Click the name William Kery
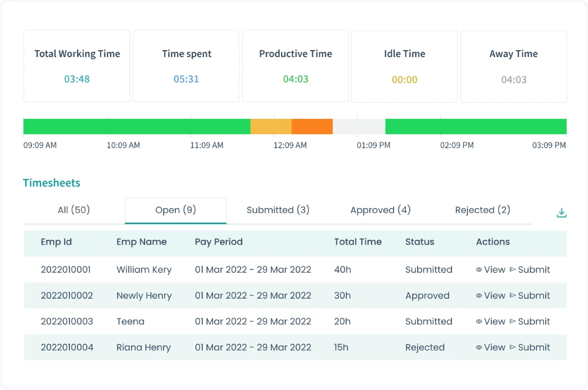This screenshot has height=390, width=588. pyautogui.click(x=144, y=270)
